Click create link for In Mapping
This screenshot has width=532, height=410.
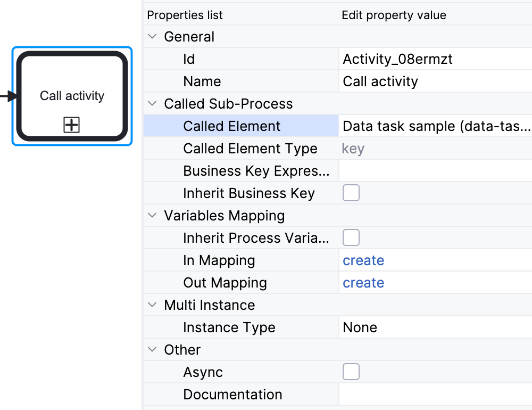point(363,260)
